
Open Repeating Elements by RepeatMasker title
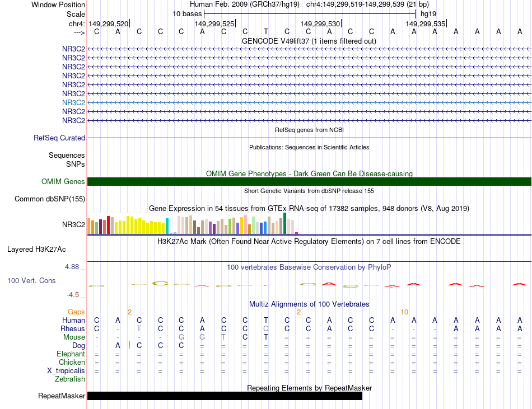coord(309,388)
